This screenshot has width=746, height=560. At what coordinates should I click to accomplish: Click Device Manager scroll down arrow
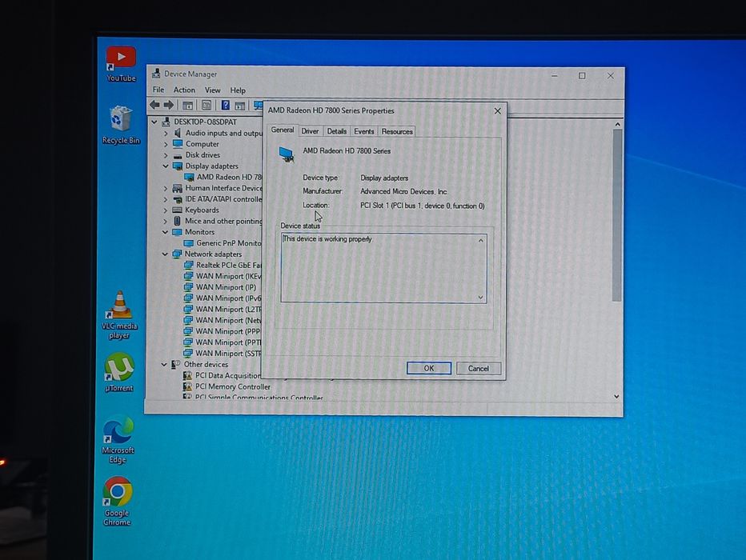click(x=616, y=397)
